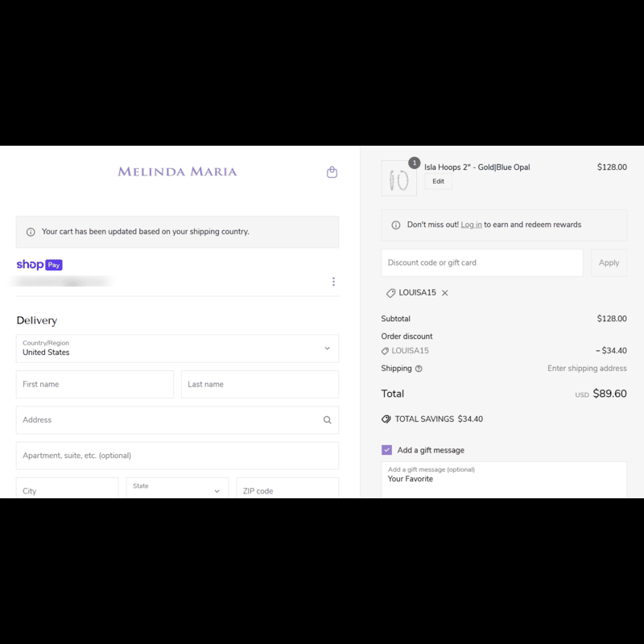Click the Melinda Maria store logo
This screenshot has height=644, width=644.
coord(177,171)
